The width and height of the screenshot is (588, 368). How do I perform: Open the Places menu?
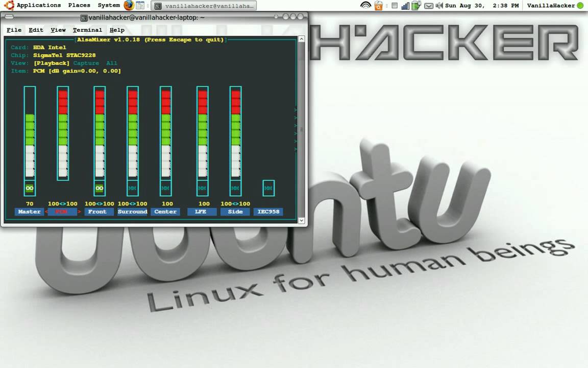point(79,5)
